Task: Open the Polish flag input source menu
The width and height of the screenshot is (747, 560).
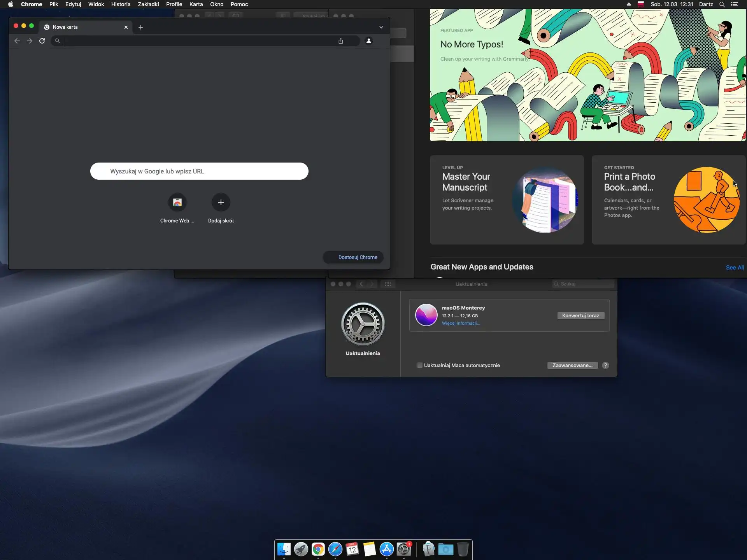Action: click(x=641, y=4)
